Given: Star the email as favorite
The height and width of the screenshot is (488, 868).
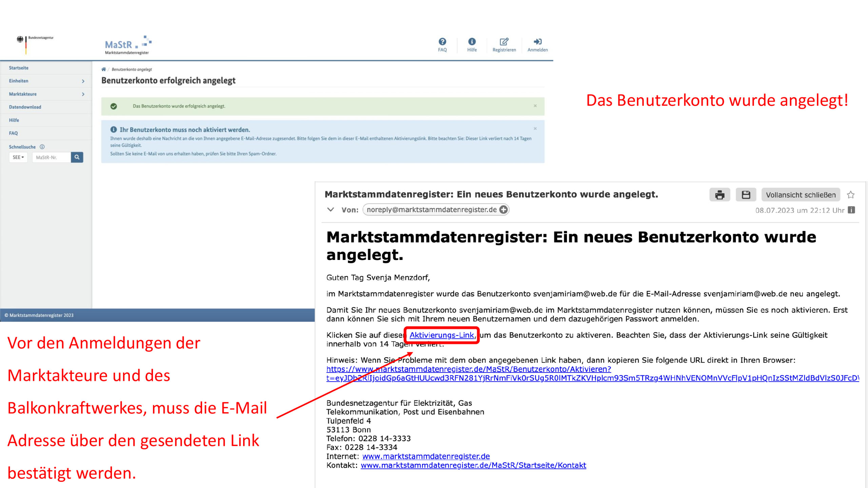Looking at the screenshot, I should tap(851, 195).
